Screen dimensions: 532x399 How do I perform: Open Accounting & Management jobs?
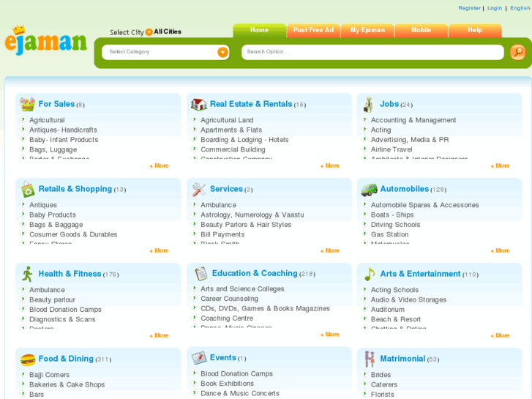pos(413,120)
